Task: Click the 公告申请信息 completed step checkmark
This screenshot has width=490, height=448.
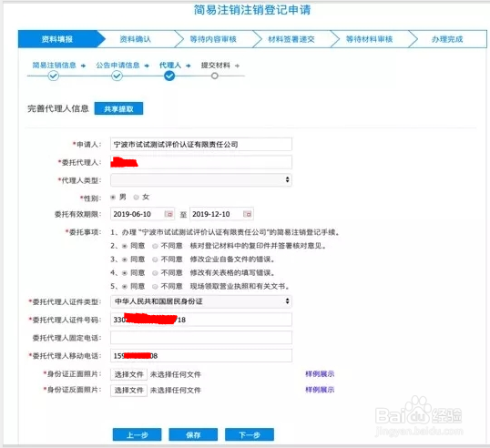Action: tap(117, 76)
